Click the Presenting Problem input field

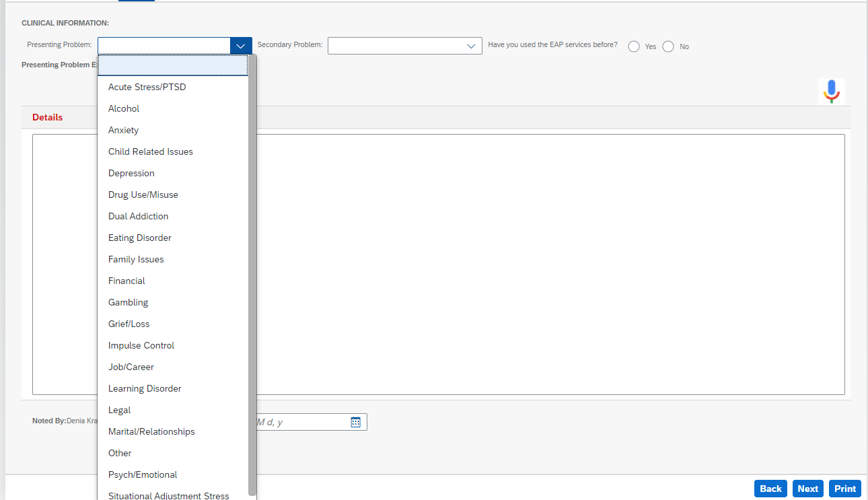pos(164,46)
